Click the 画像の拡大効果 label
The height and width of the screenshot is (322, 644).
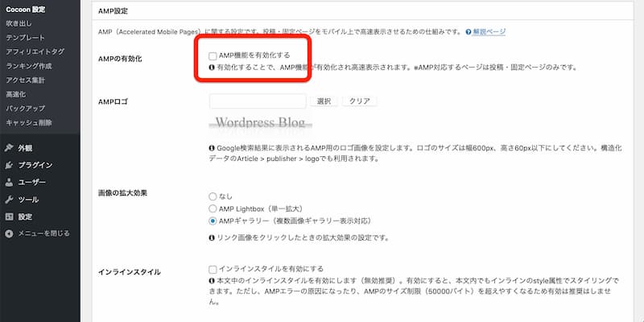point(123,193)
